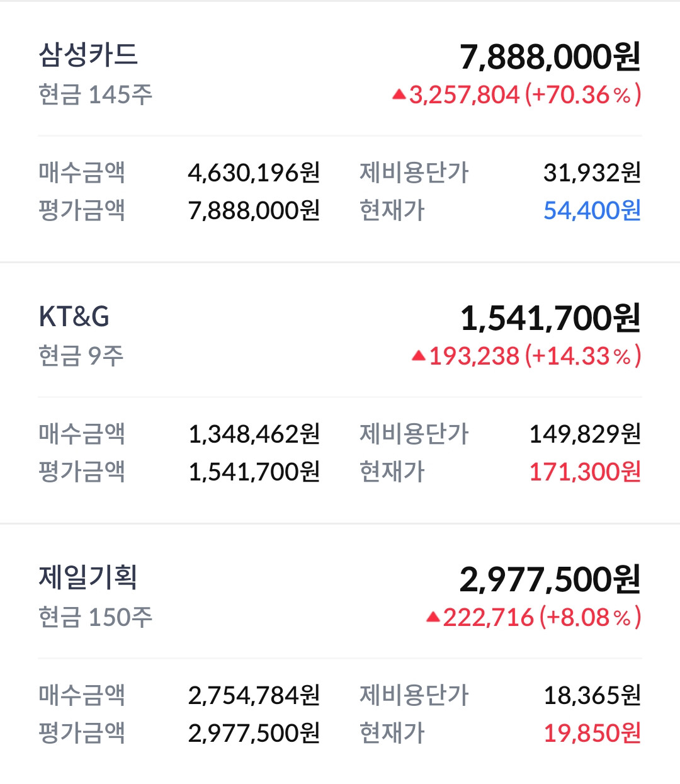Select KT&G total value 1,541,700원

tap(550, 318)
